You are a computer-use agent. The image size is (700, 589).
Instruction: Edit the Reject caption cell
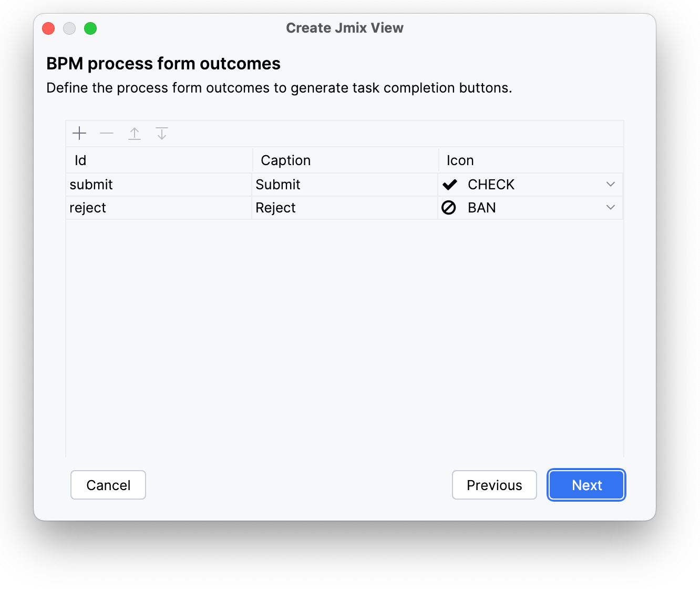coord(345,208)
